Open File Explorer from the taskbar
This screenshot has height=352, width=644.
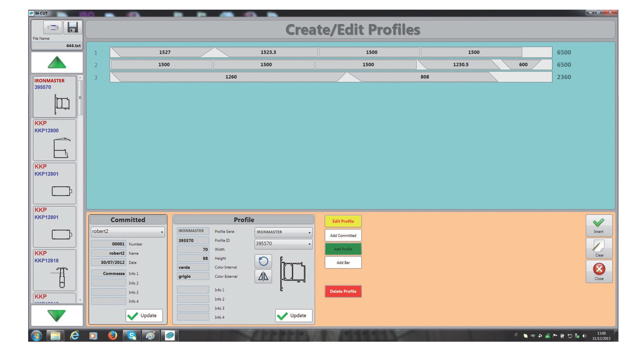[x=55, y=336]
